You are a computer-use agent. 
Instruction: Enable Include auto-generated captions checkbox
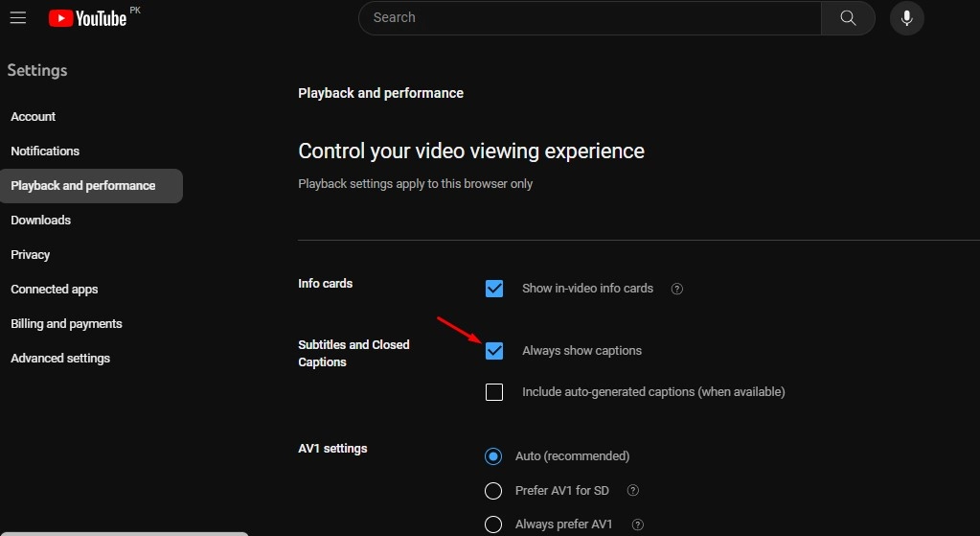(494, 392)
